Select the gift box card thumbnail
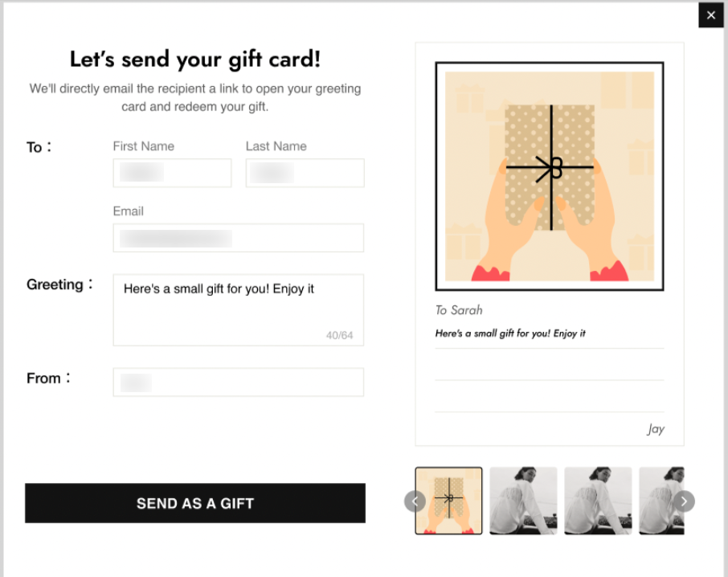The width and height of the screenshot is (728, 577). pyautogui.click(x=448, y=501)
